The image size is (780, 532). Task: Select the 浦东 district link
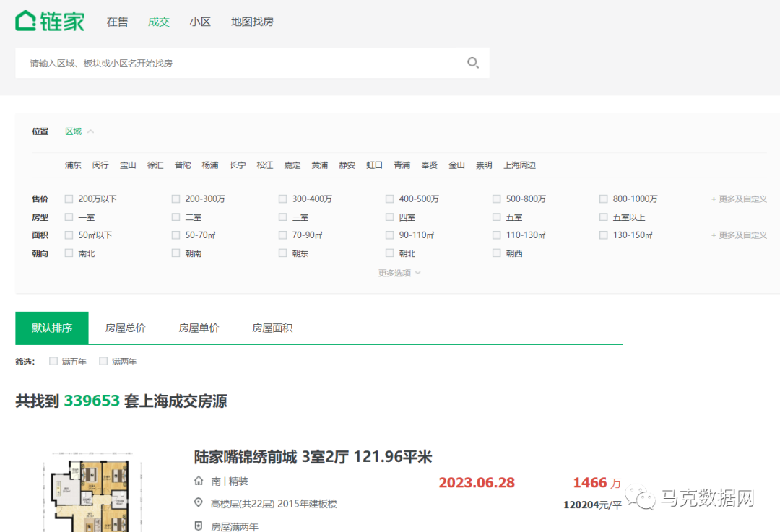tap(72, 165)
